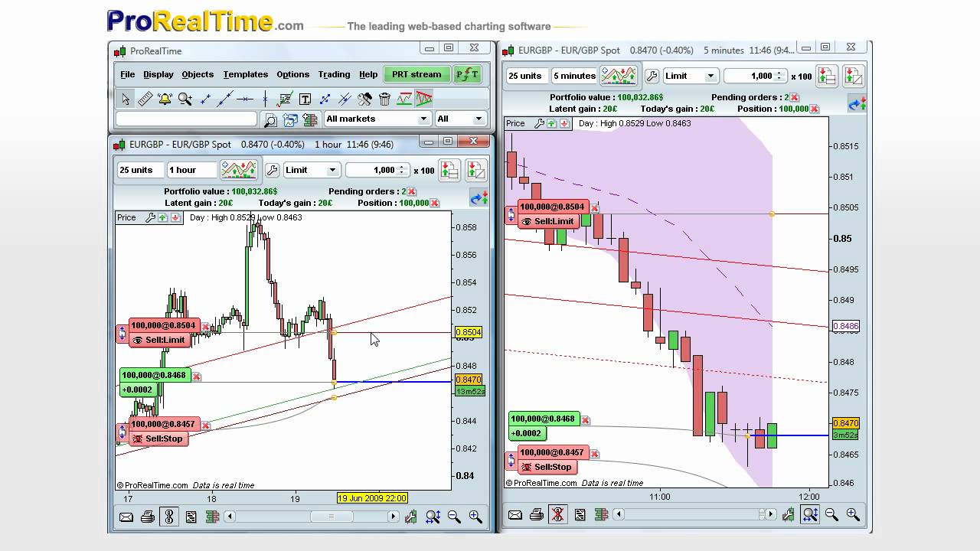Select the magnifier zoom tool in main toolbar

tap(185, 99)
